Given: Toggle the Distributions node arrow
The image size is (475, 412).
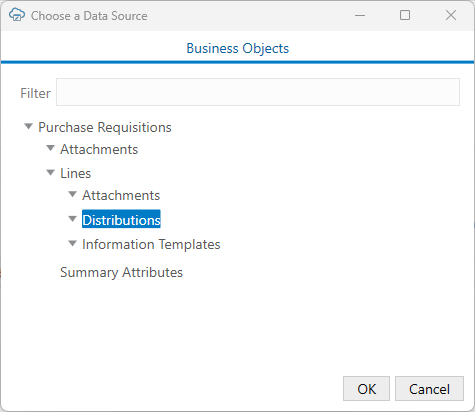Looking at the screenshot, I should coord(72,219).
